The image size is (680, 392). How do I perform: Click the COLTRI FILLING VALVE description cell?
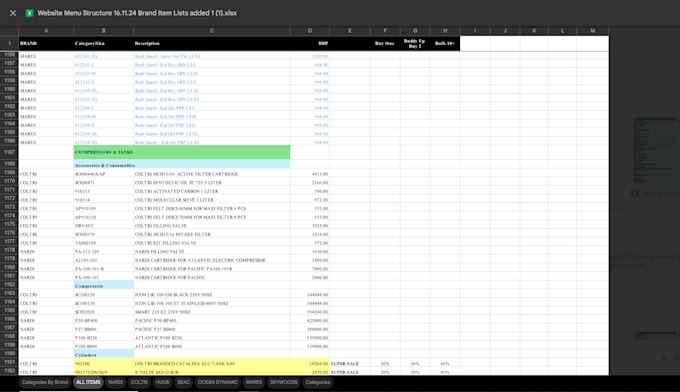(212, 226)
